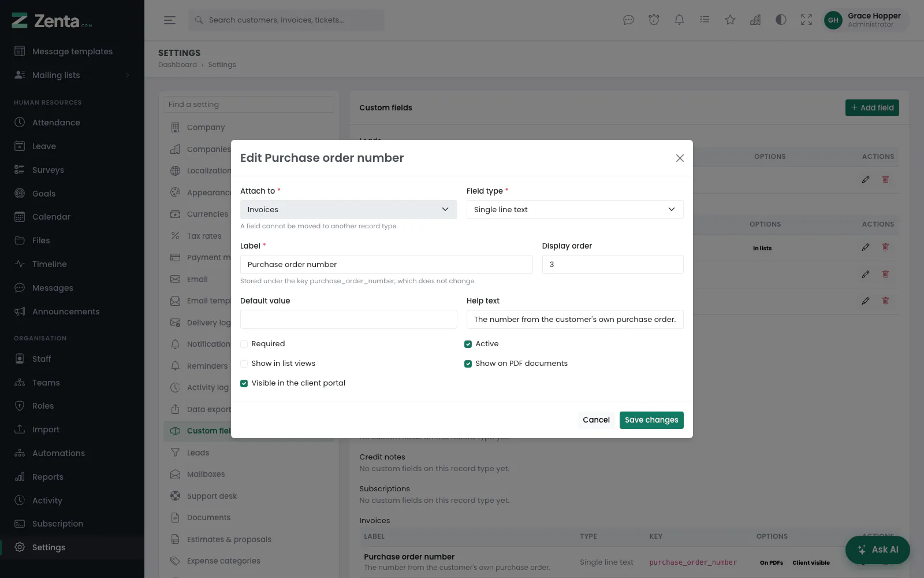This screenshot has height=578, width=924.
Task: Go to Automations in sidebar
Action: point(58,453)
